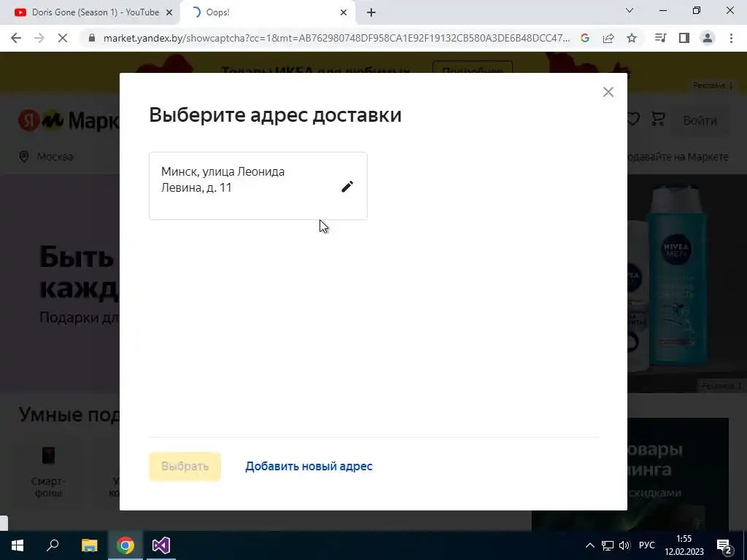Go back to previous page
The width and height of the screenshot is (747, 560).
click(16, 38)
